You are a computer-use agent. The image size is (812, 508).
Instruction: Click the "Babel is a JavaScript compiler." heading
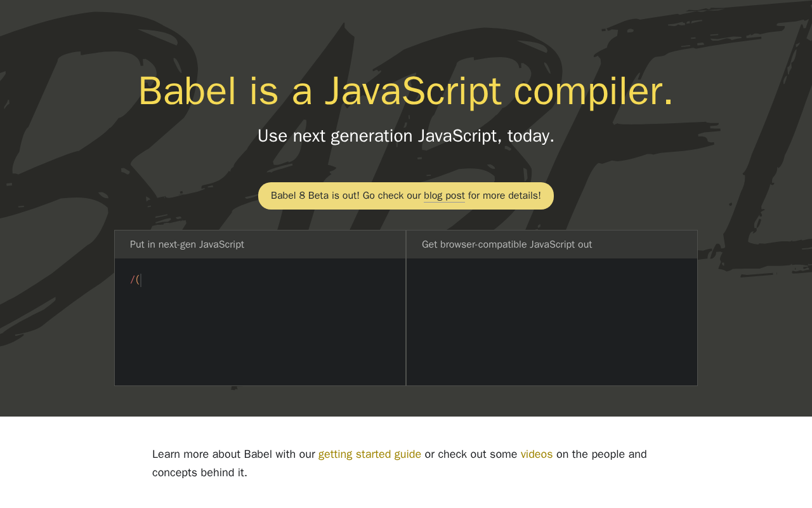point(405,91)
